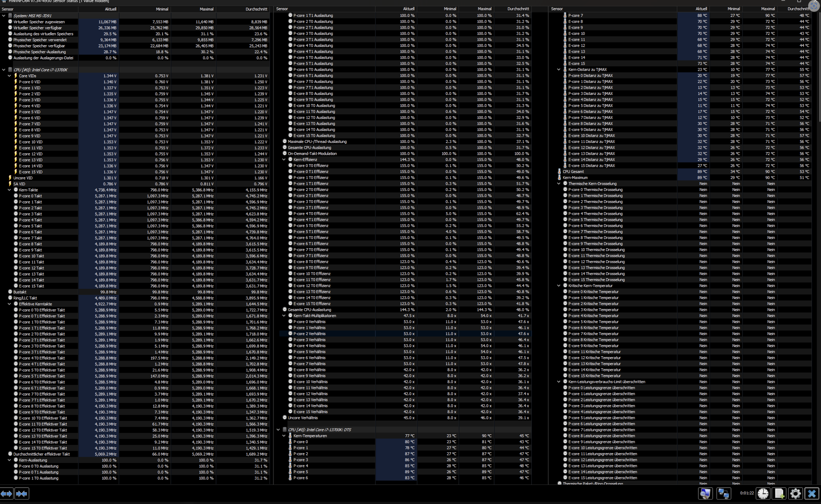Collapse the Core VIDs tree node
Screen dimensions: 821x504
(x=10, y=76)
